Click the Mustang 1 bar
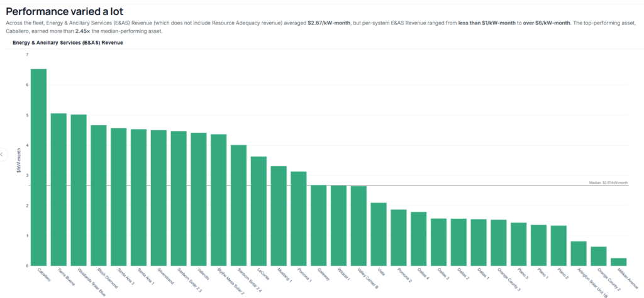This screenshot has height=298, width=644. coord(279,216)
